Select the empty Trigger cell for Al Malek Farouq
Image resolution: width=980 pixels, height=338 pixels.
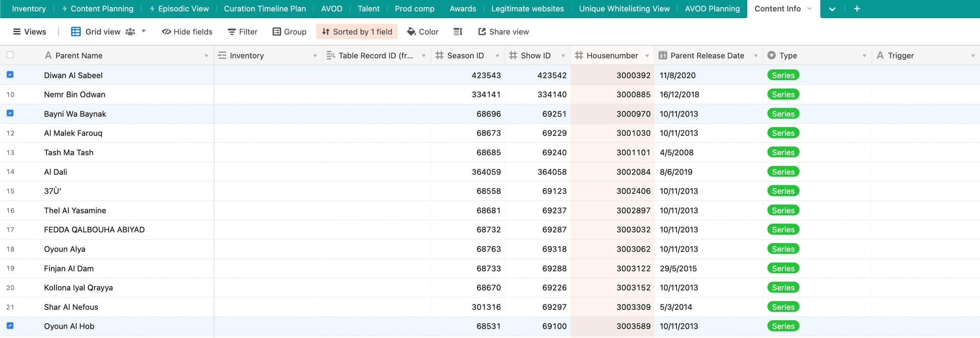[925, 133]
